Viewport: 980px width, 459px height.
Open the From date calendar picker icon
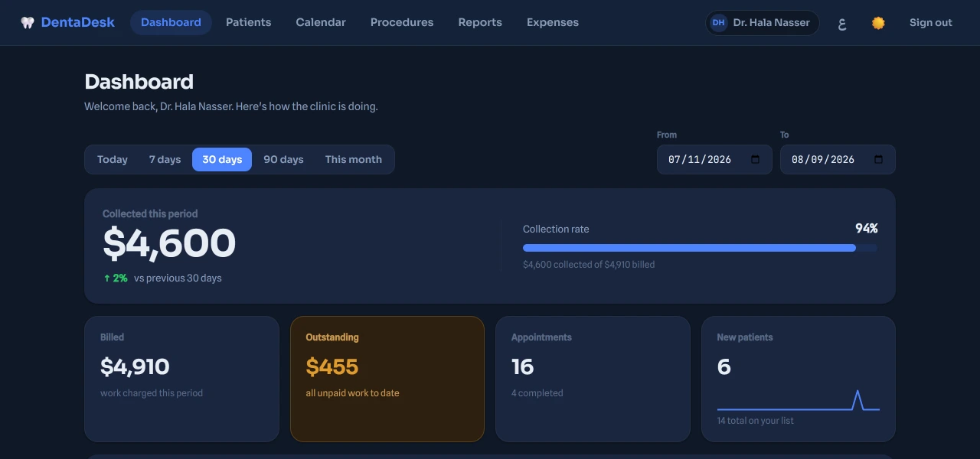tap(756, 160)
